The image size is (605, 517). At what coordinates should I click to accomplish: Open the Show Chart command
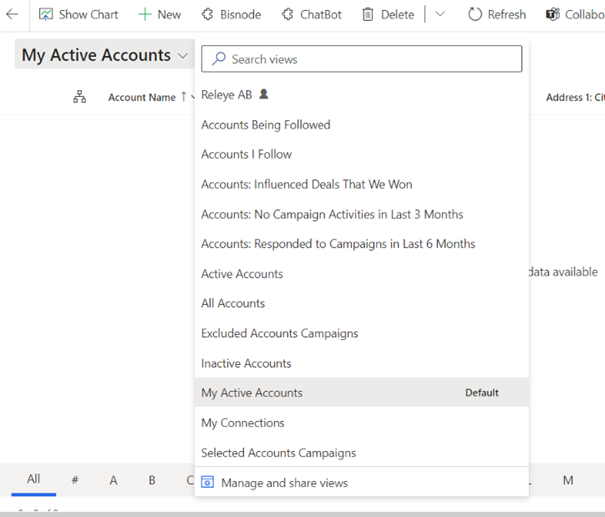click(x=78, y=15)
